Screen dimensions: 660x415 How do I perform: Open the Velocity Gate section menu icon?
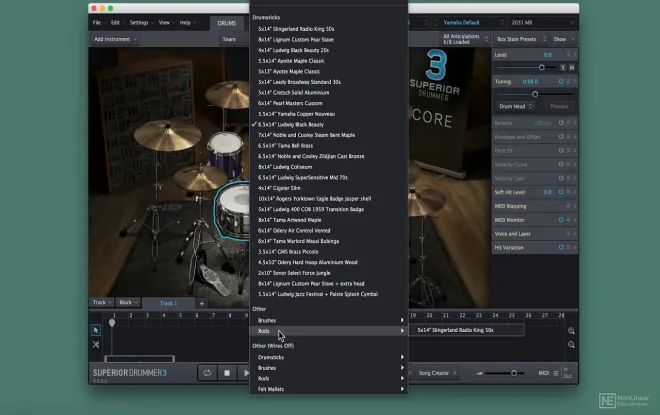point(568,178)
